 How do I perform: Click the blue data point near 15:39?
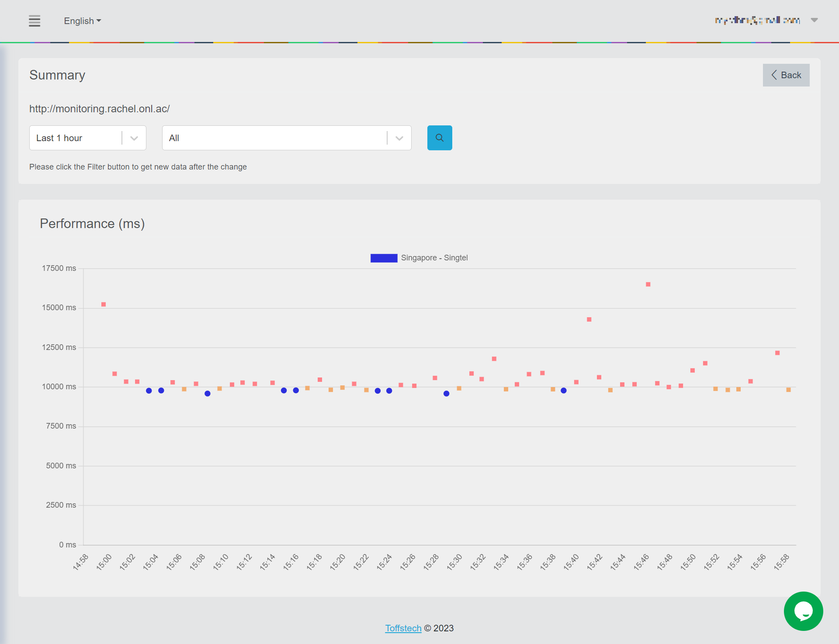pyautogui.click(x=564, y=391)
